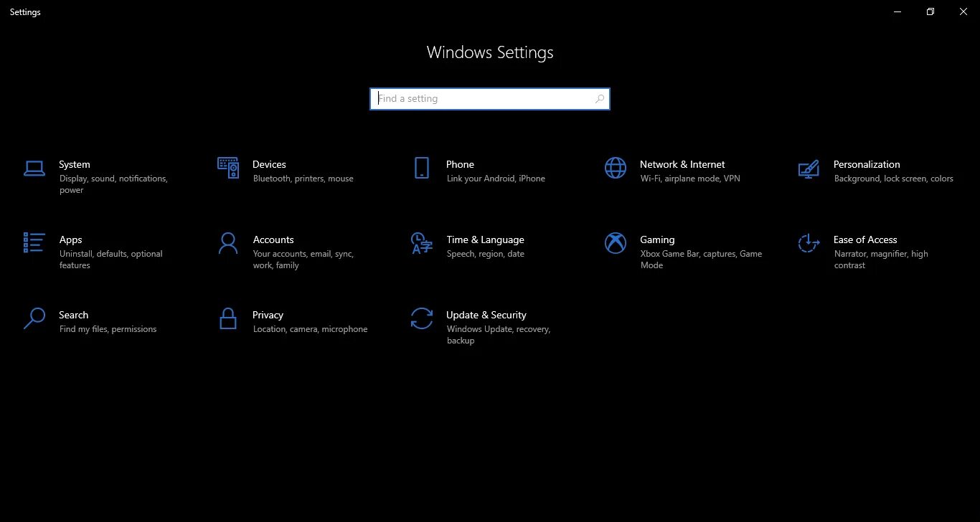
Task: Minimize the Settings window
Action: pos(897,11)
